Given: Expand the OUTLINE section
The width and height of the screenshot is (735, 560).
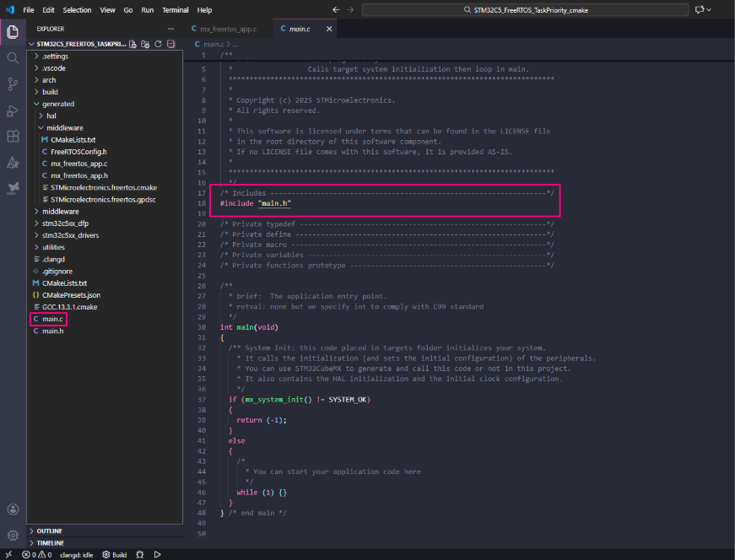Looking at the screenshot, I should (x=49, y=530).
